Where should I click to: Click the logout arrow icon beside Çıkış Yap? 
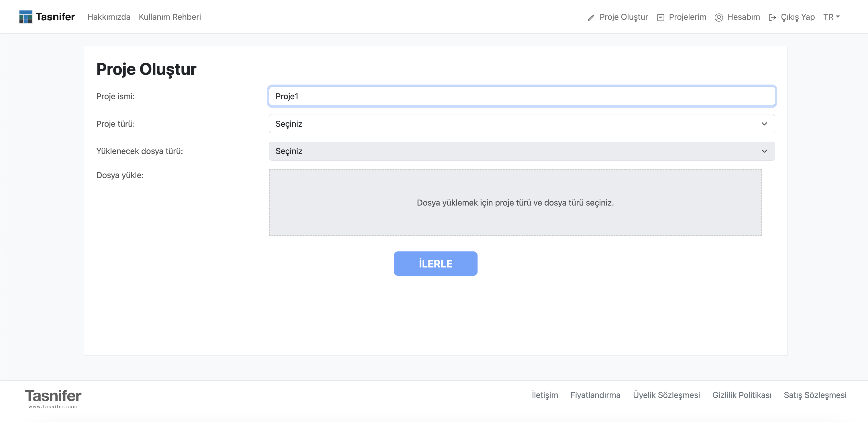pos(772,17)
